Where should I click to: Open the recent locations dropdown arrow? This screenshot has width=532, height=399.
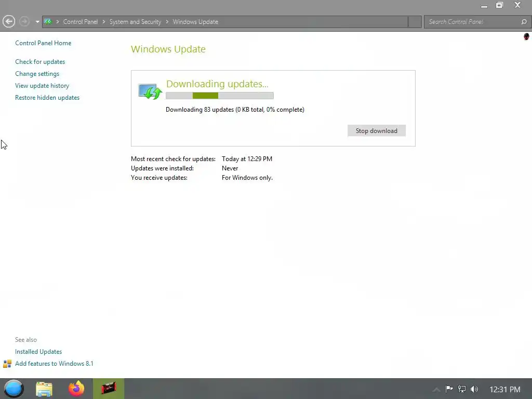coord(37,22)
